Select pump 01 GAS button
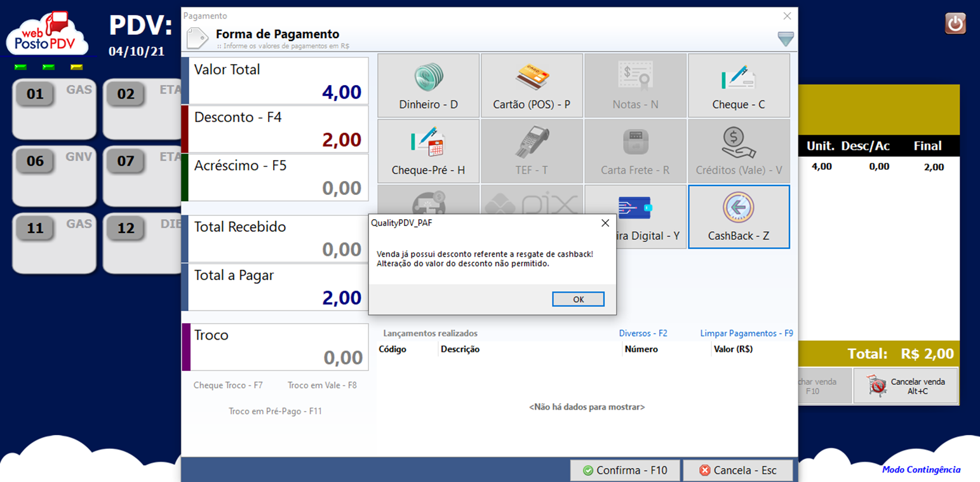The height and width of the screenshot is (482, 980). (x=54, y=109)
